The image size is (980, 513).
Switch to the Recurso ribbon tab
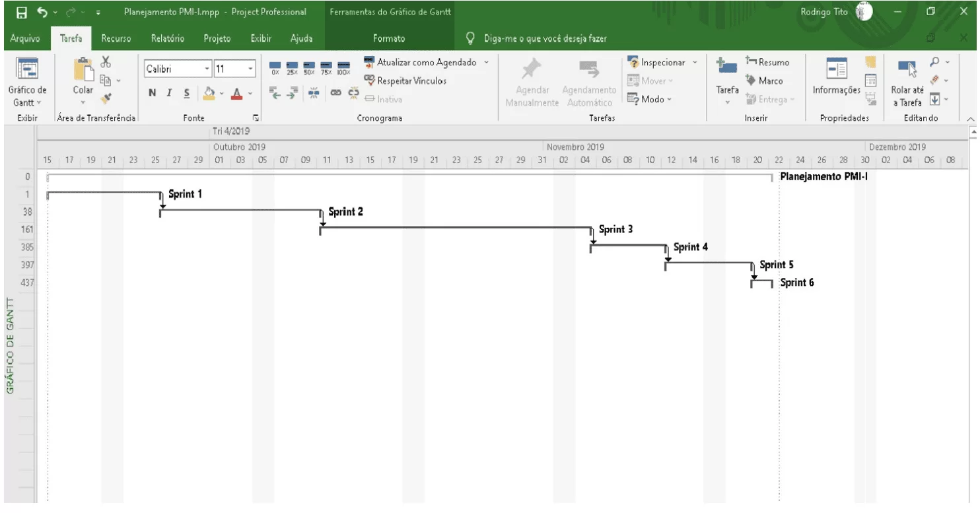pyautogui.click(x=116, y=38)
